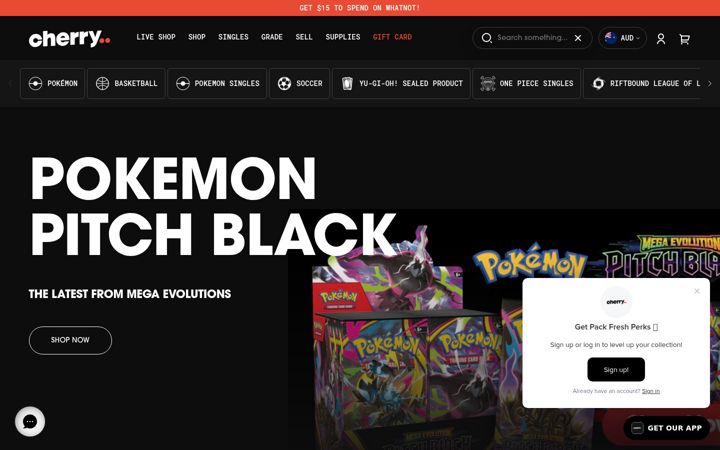Open the Grade menu item
This screenshot has height=450, width=720.
tap(272, 37)
